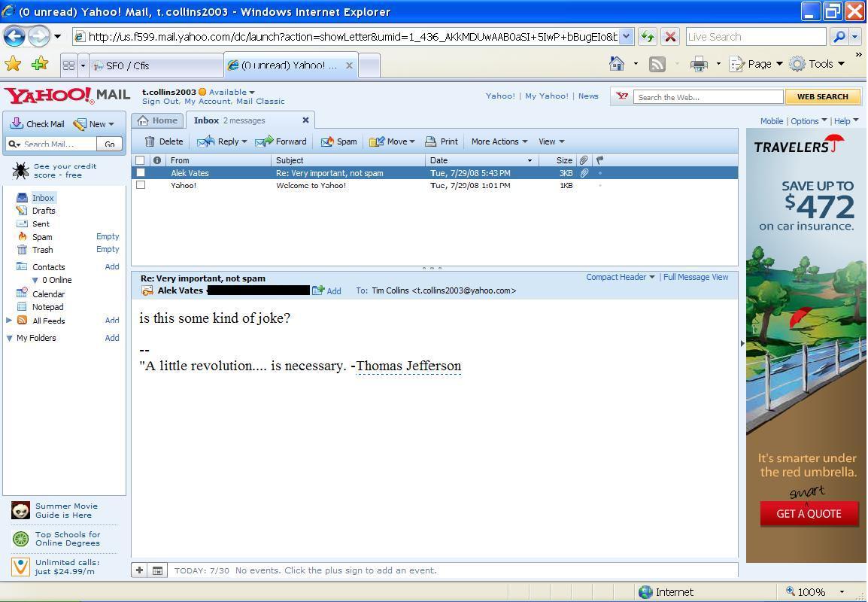
Task: Open the Calendar sidebar item
Action: 48,294
